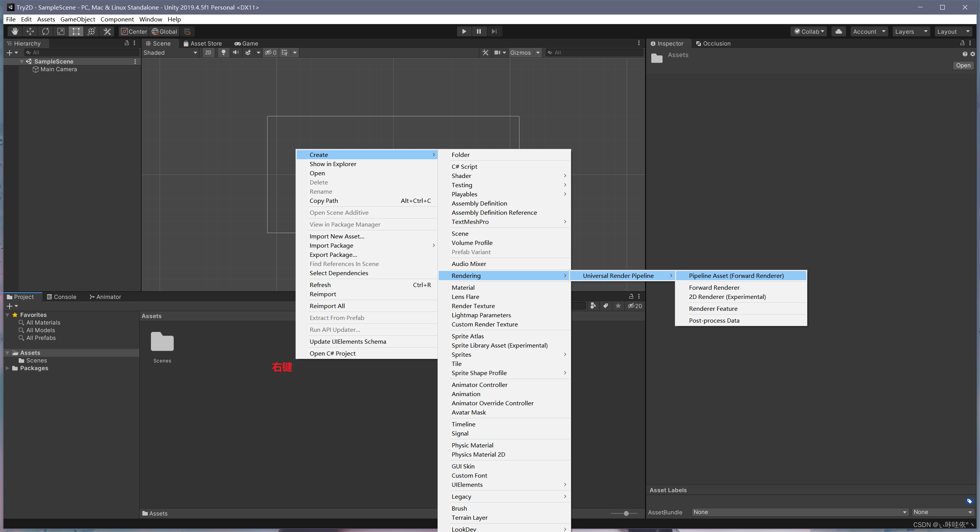Screen dimensions: 980x532
Task: Click the Play button
Action: coord(464,31)
